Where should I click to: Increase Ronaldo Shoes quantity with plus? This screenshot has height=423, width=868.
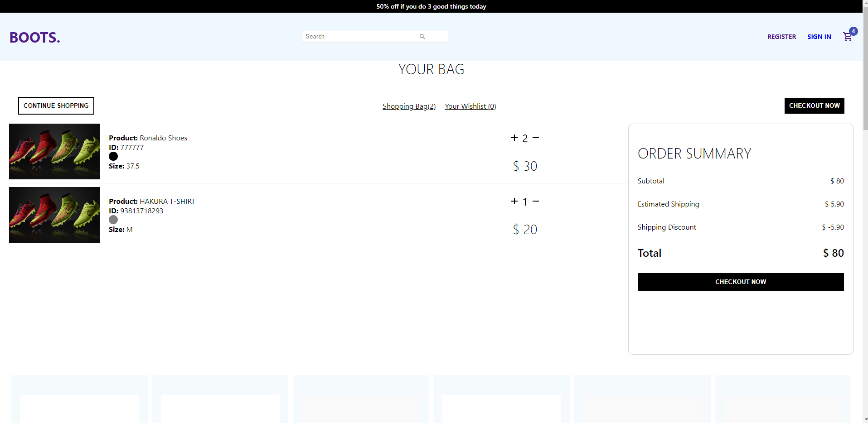point(514,138)
